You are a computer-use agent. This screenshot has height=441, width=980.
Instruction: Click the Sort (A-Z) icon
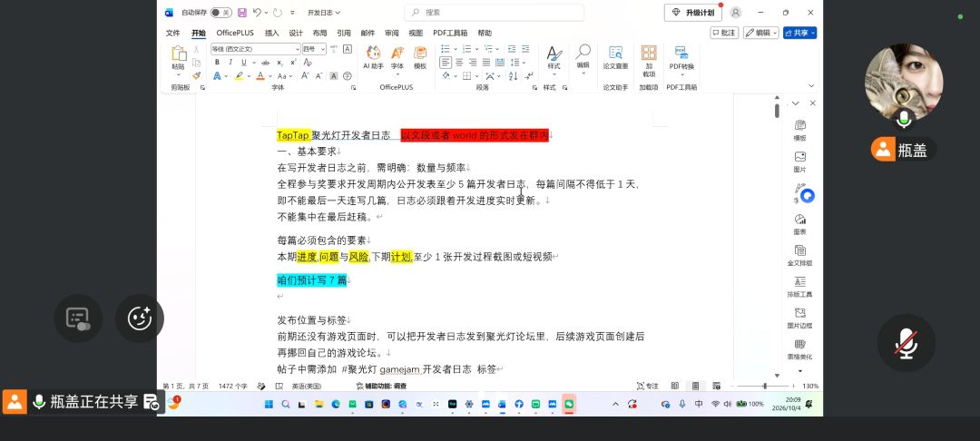click(x=513, y=75)
